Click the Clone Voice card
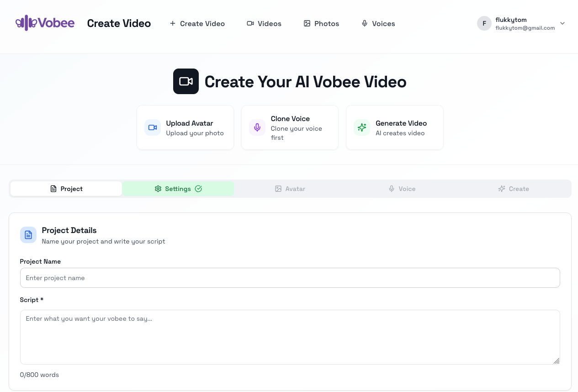The height and width of the screenshot is (392, 578). tap(290, 127)
